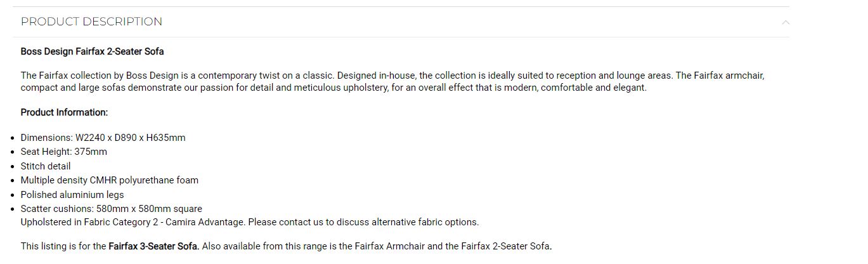Click 'This listing is for the' text

(63, 246)
